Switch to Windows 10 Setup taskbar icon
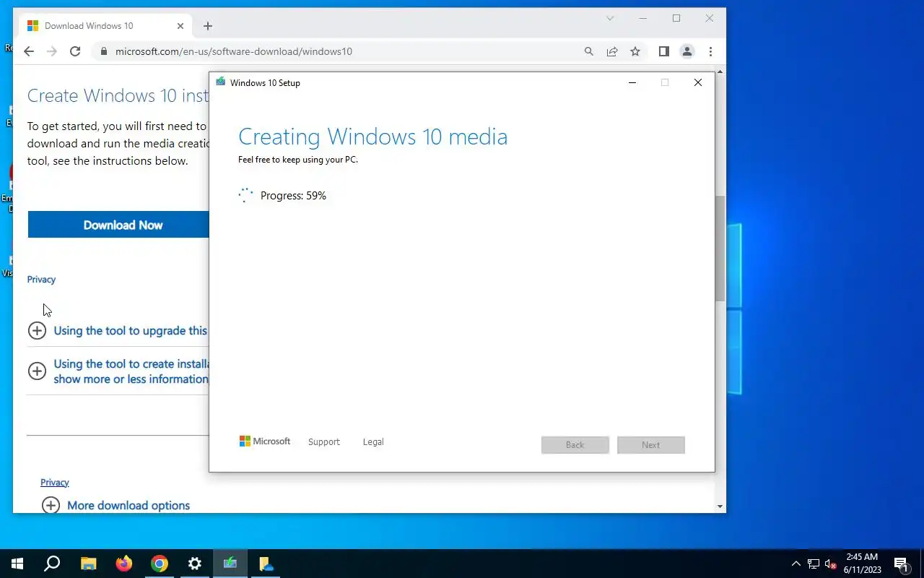This screenshot has width=924, height=578. pos(230,564)
